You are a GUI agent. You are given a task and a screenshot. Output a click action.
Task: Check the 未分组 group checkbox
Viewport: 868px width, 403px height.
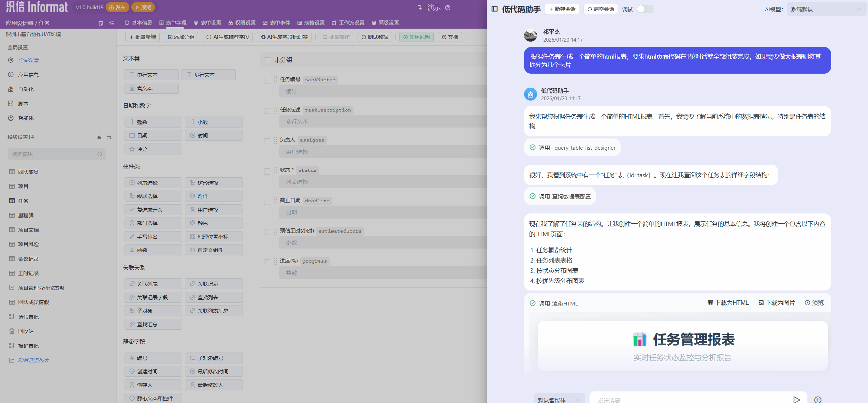(x=267, y=60)
